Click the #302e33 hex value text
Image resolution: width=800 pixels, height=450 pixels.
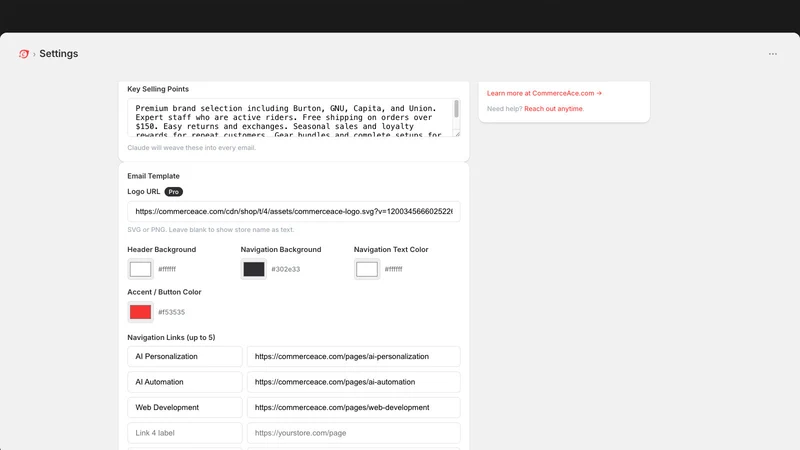286,269
